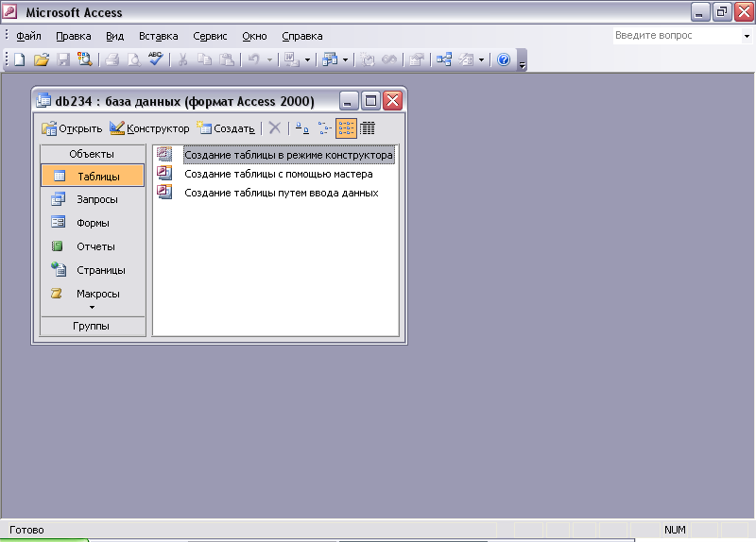Click the Office Links icon

(292, 59)
